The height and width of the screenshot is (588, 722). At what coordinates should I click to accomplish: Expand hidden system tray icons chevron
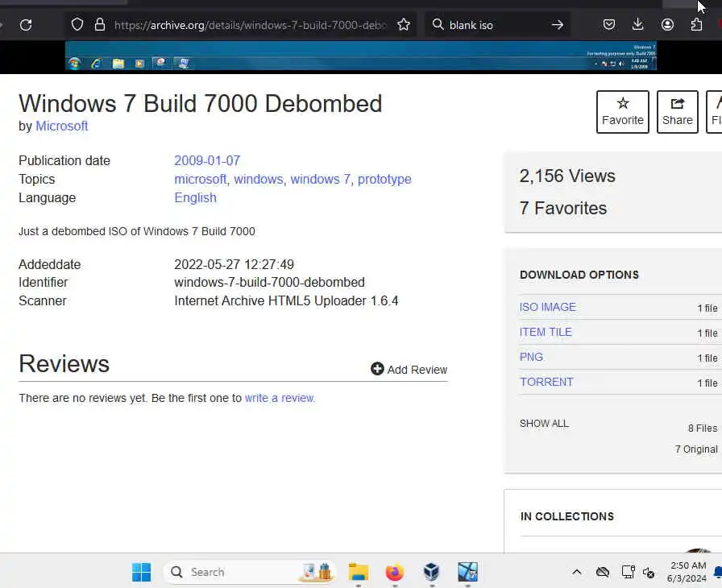click(x=576, y=572)
